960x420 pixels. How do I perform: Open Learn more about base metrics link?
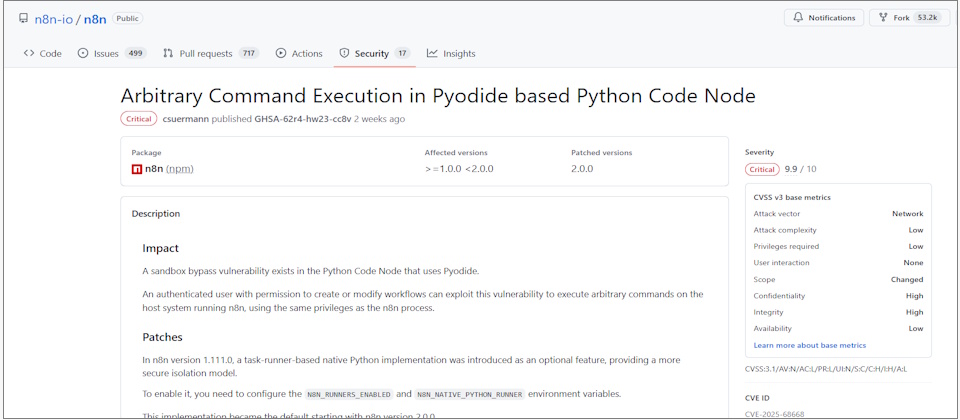[x=809, y=345]
